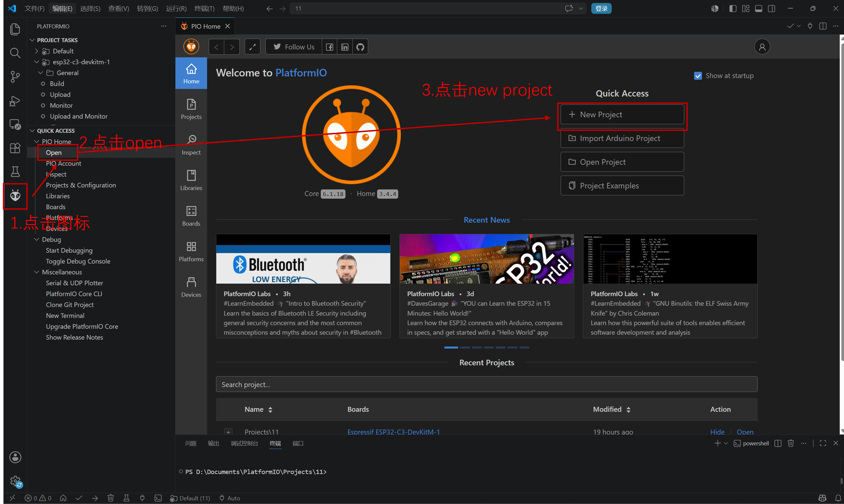Go to Inspect in PIO Home sidebar
The height and width of the screenshot is (504, 844).
coord(191,145)
